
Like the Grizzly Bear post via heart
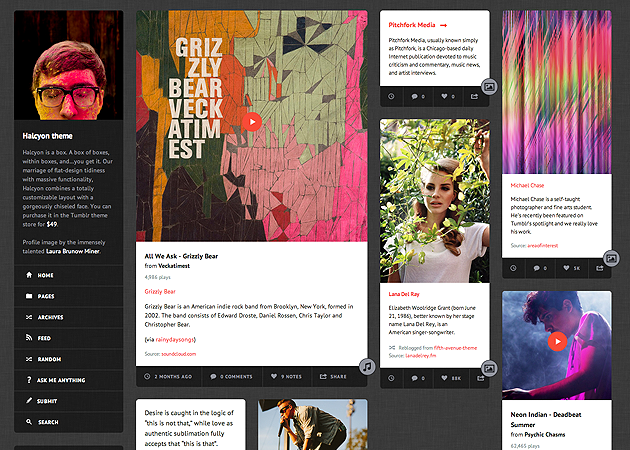click(274, 377)
